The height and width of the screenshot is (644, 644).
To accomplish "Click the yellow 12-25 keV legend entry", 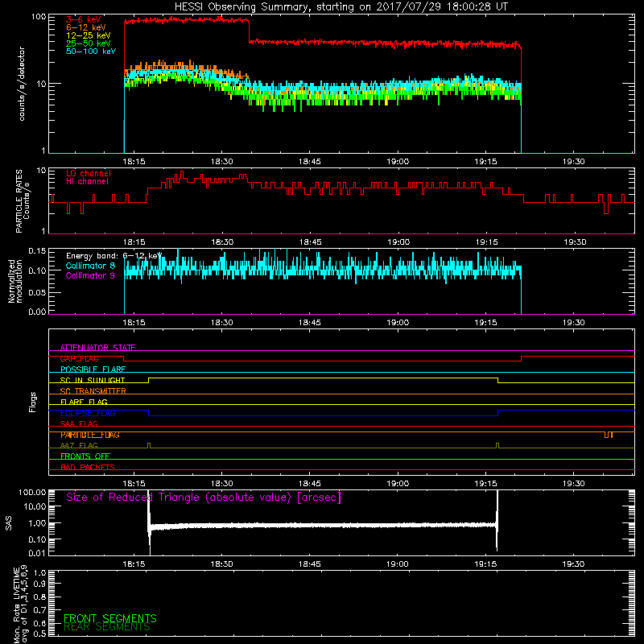I will tap(89, 35).
